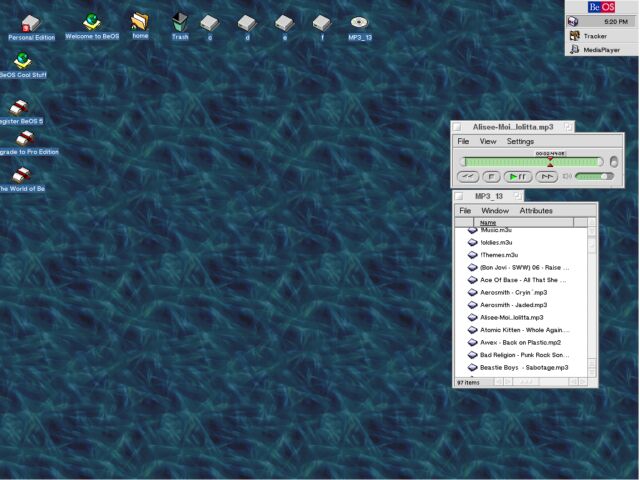The width and height of the screenshot is (640, 480).
Task: Click the MediaPlayer volume slider
Action: (594, 176)
